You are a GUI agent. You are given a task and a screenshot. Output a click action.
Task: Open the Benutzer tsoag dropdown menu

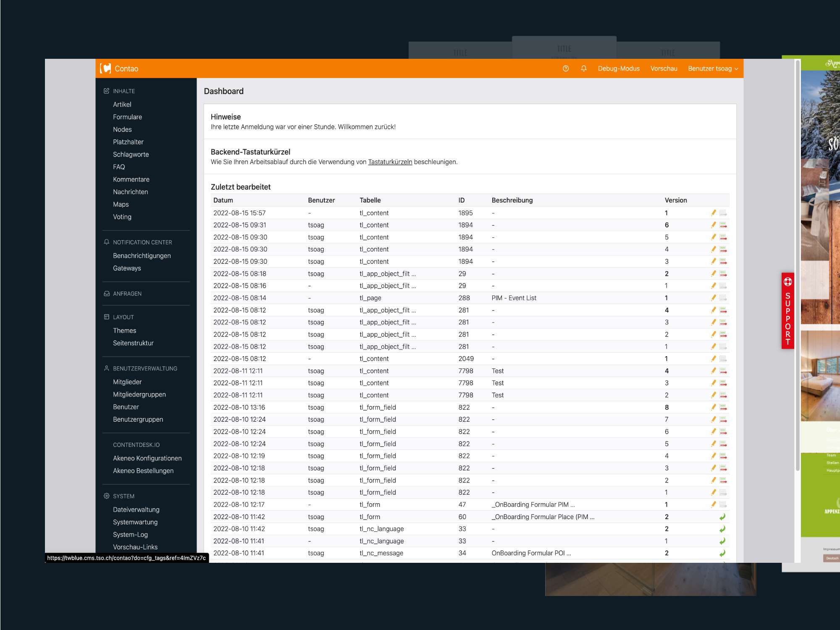[x=712, y=68]
